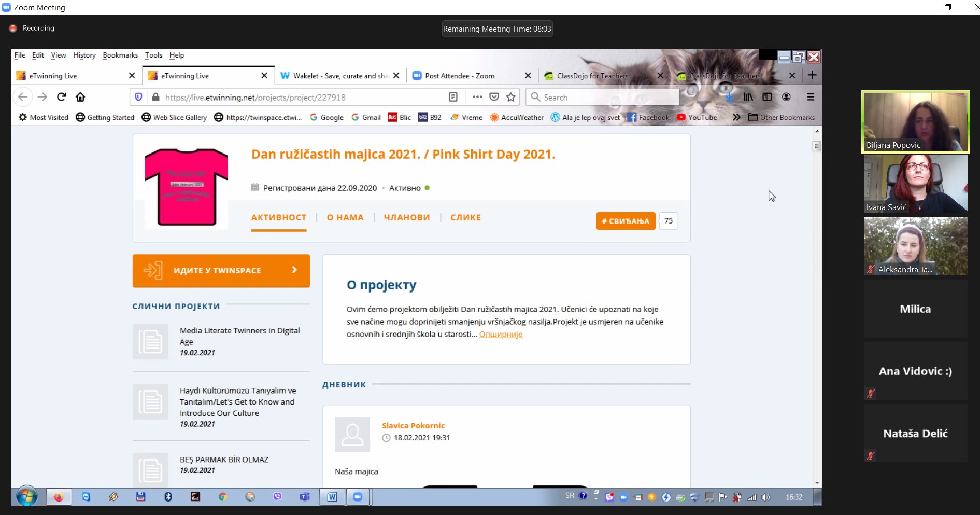This screenshot has height=515, width=980.
Task: Open the Getting Started bookmark
Action: (105, 117)
